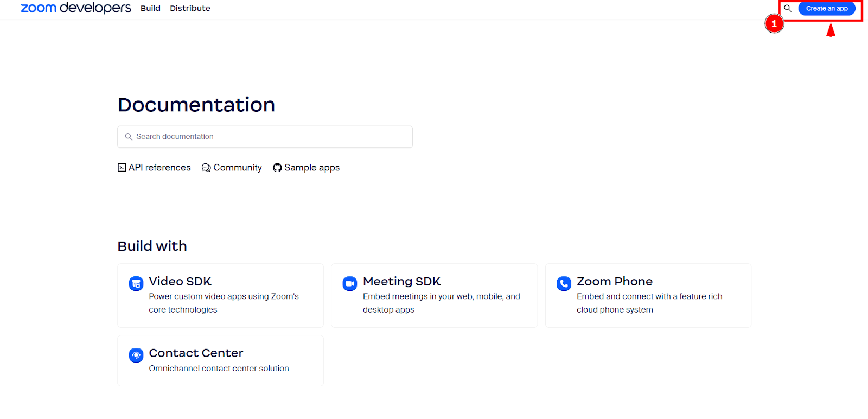868x419 pixels.
Task: Open the header search magnifier icon
Action: pos(788,8)
